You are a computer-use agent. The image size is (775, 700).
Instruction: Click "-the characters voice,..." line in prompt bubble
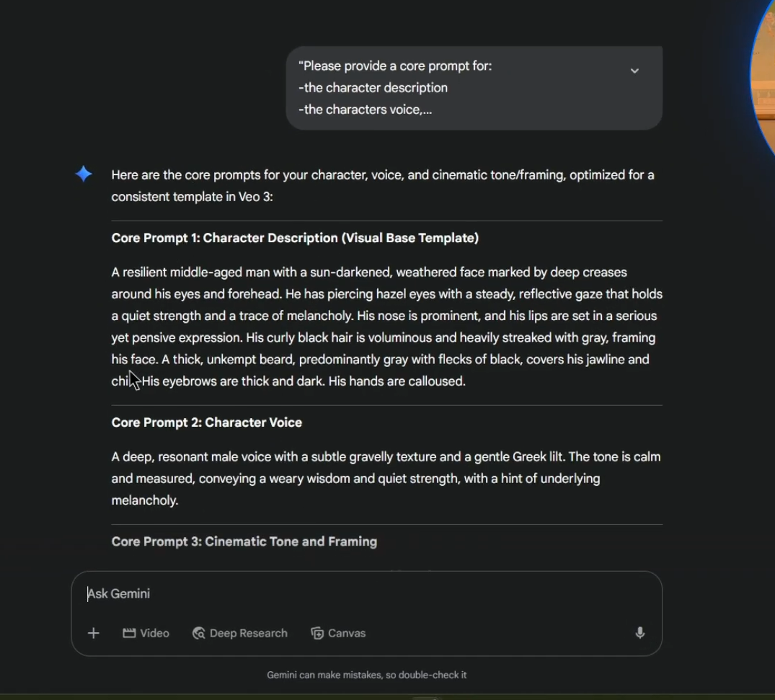pos(365,110)
